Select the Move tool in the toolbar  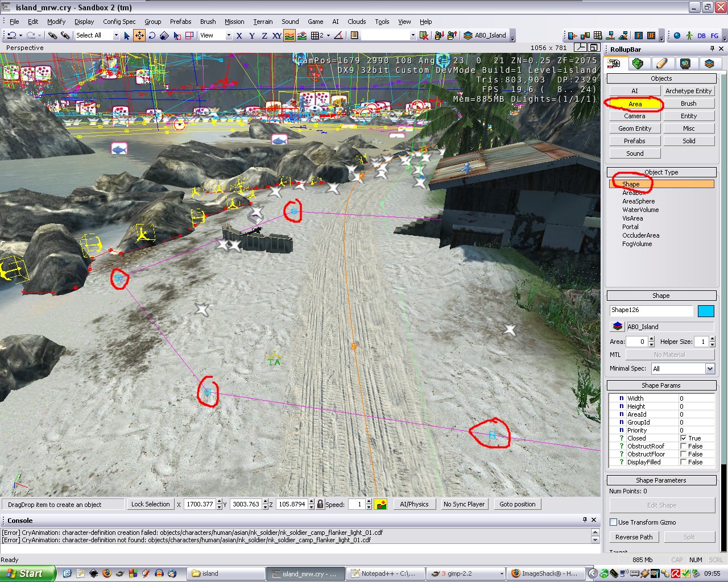(x=139, y=35)
